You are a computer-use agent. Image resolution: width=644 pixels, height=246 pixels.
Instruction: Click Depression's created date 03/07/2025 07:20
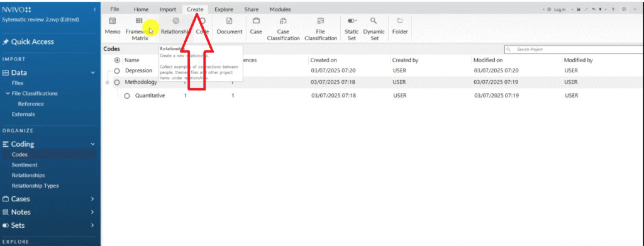click(x=333, y=70)
